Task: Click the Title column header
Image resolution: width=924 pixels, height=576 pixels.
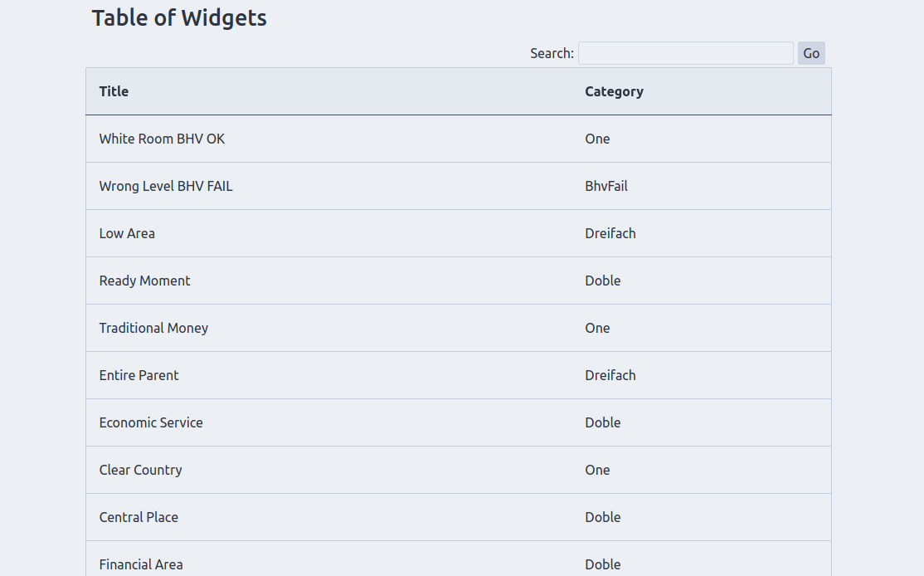Action: (114, 91)
